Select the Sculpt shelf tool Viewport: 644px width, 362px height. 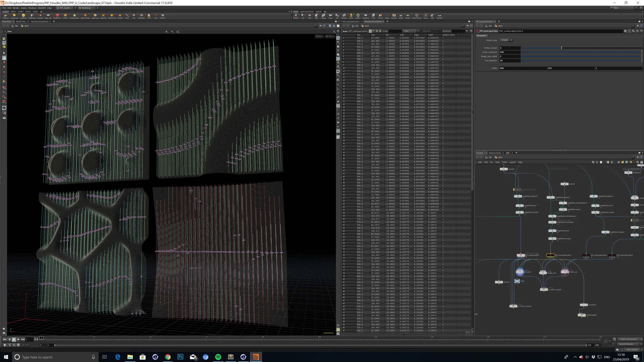tap(401, 16)
